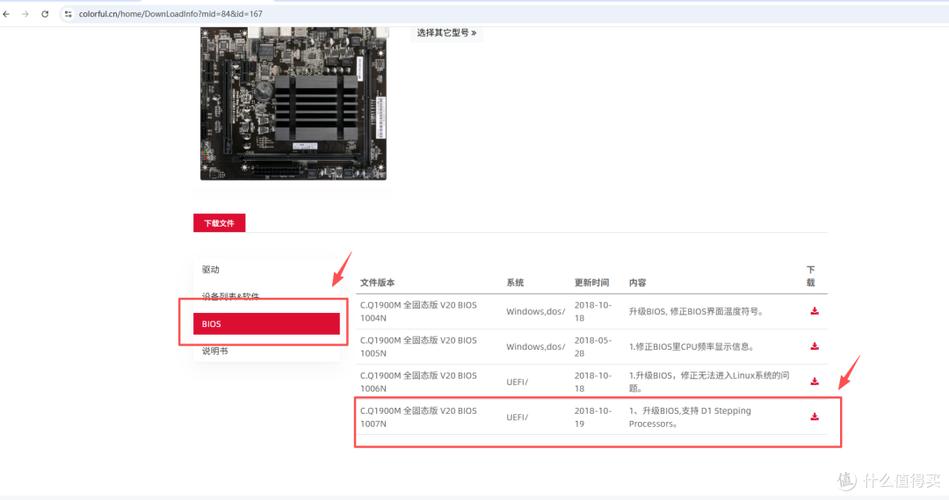Click UEFI/ in the 1006N row
Viewport: 949px width, 500px height.
[x=517, y=382]
